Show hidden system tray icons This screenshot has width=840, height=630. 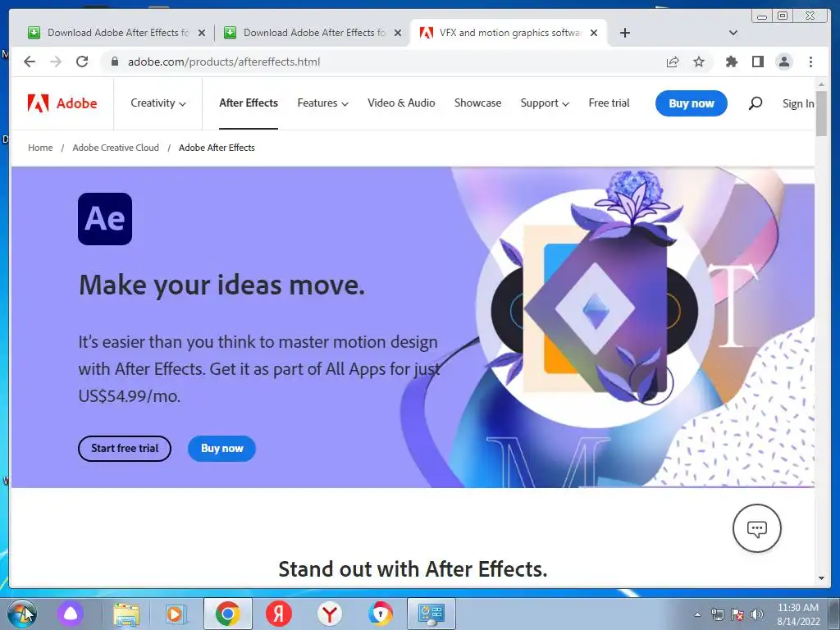pos(697,614)
